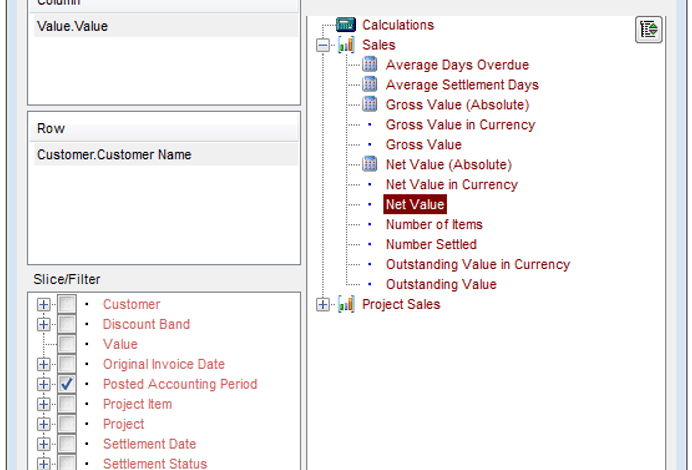Collapse the Sales measure group
Screen dimensions: 692x470
click(323, 45)
